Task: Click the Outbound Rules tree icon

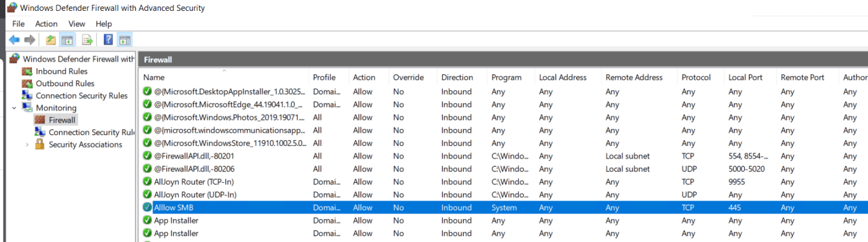Action: pyautogui.click(x=27, y=83)
